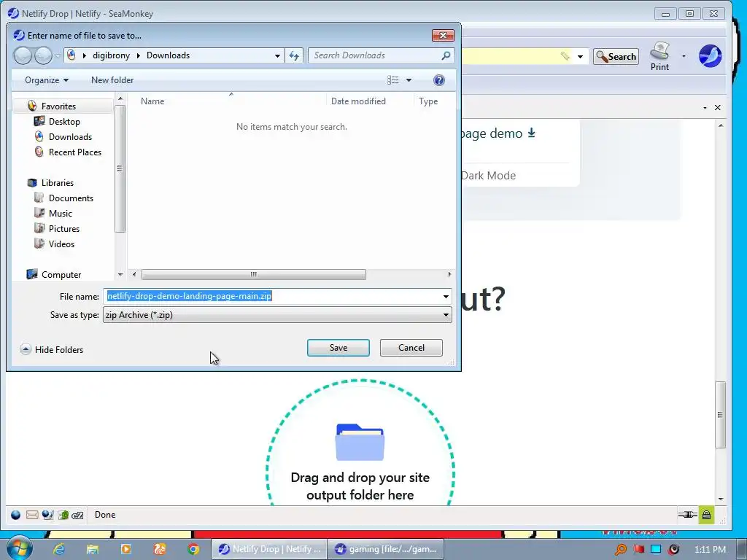Launch Google Chrome from the taskbar

pos(193,549)
